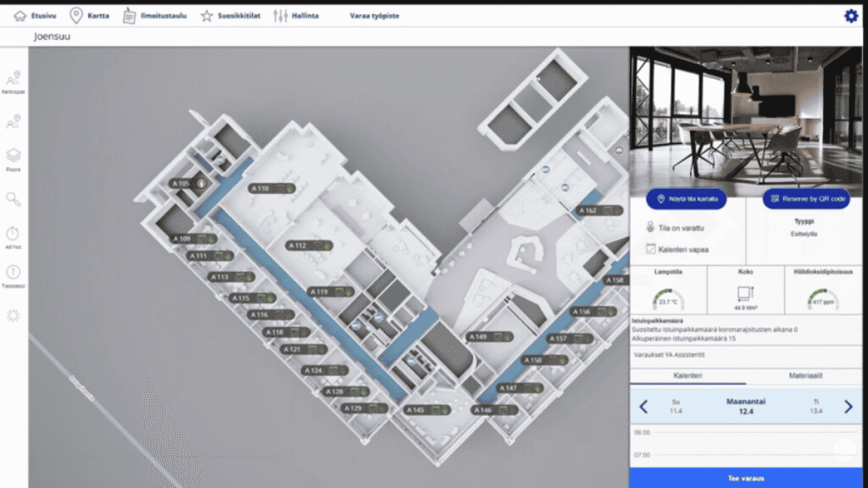Select room A 149 label on map

pyautogui.click(x=490, y=336)
